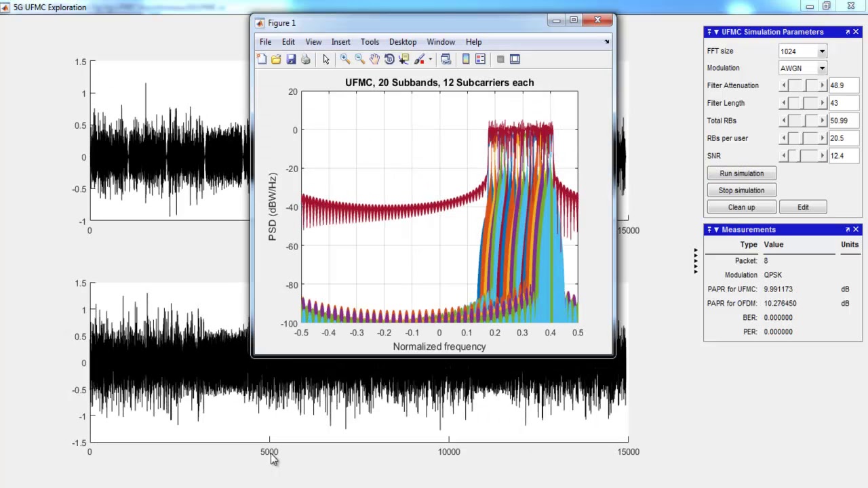Select the Data Cursor tool
The width and height of the screenshot is (868, 488).
tap(404, 60)
